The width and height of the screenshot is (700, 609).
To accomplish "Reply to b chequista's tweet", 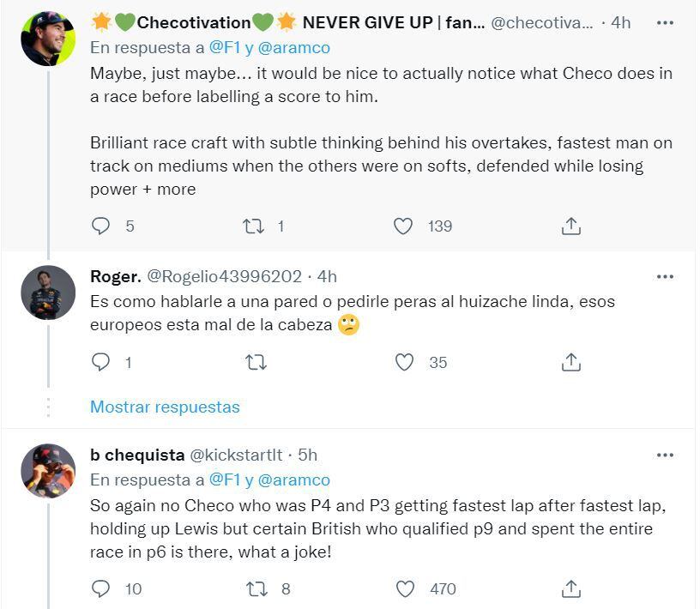I will point(101,588).
